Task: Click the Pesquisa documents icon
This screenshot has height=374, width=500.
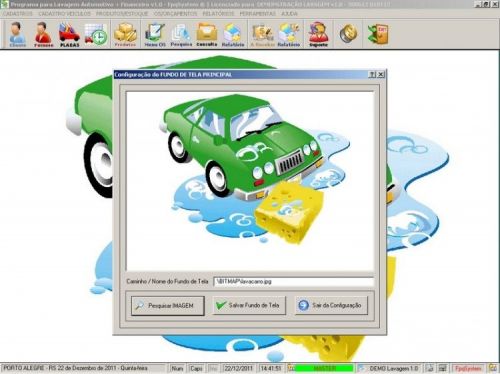Action: pyautogui.click(x=181, y=34)
